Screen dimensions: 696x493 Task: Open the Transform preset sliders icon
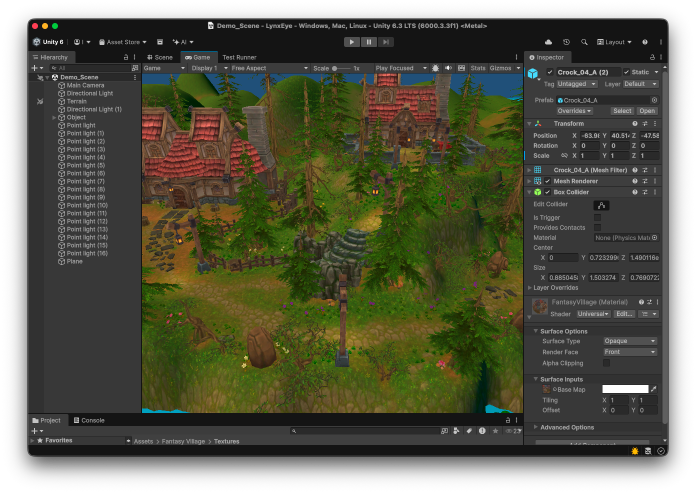[x=645, y=124]
